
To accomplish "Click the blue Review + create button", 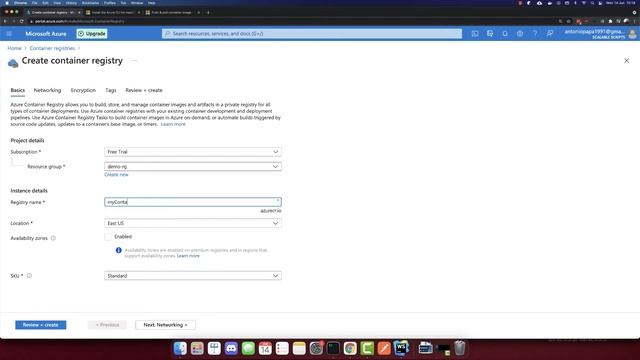I will [40, 325].
